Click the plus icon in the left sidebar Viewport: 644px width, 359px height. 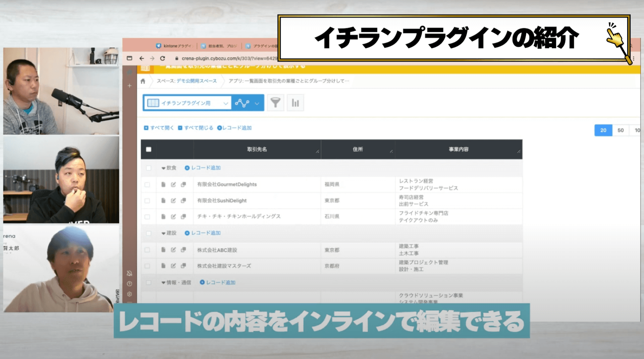pos(129,86)
